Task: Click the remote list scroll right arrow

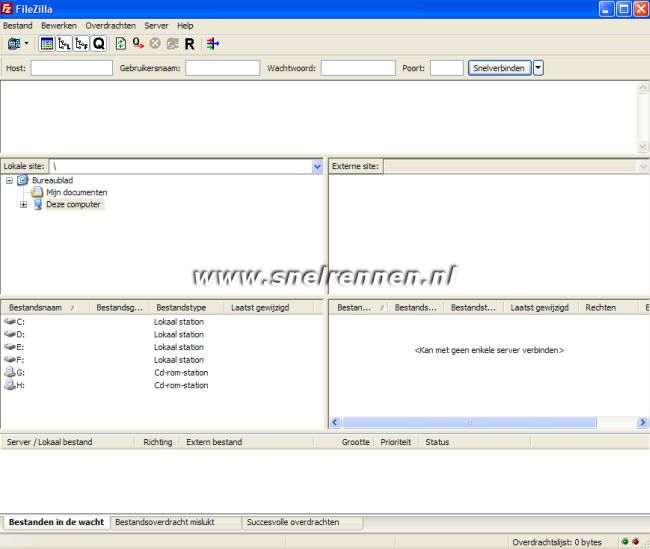Action: pyautogui.click(x=643, y=423)
